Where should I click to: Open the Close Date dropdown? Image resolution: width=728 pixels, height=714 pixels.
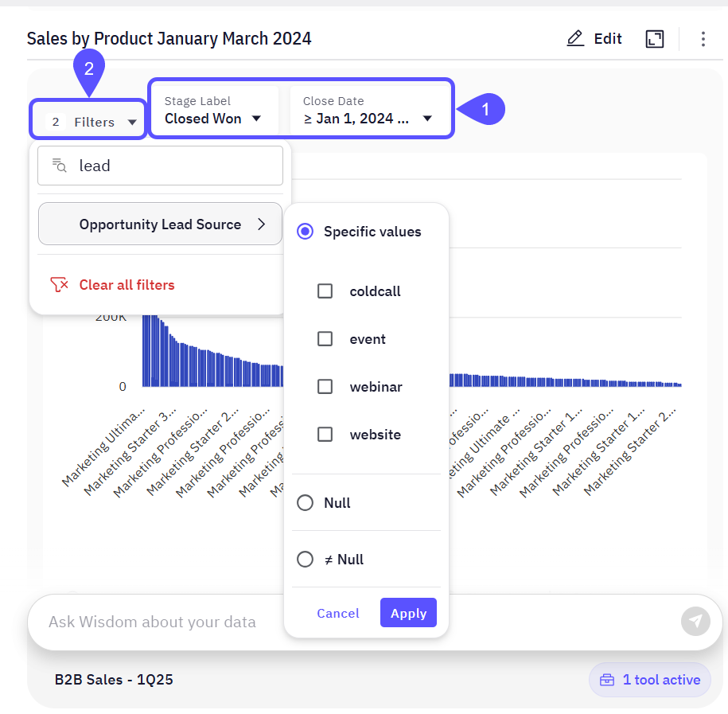[x=368, y=111]
